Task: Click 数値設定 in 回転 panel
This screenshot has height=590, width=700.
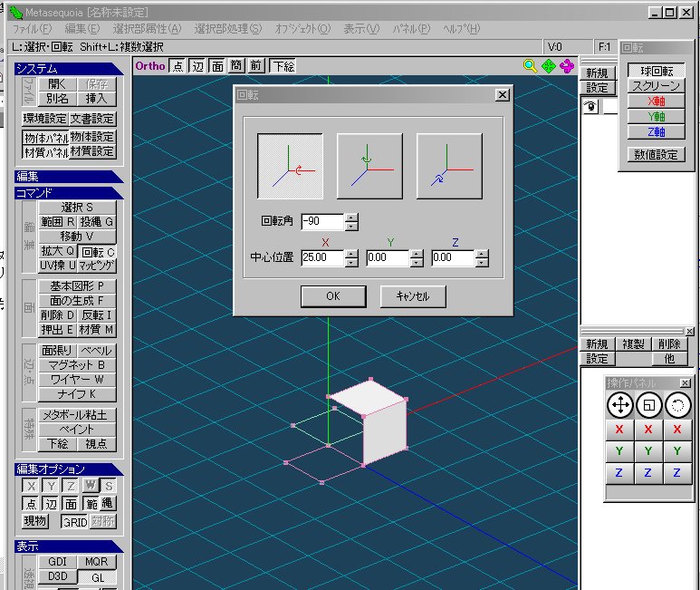Action: pos(656,155)
